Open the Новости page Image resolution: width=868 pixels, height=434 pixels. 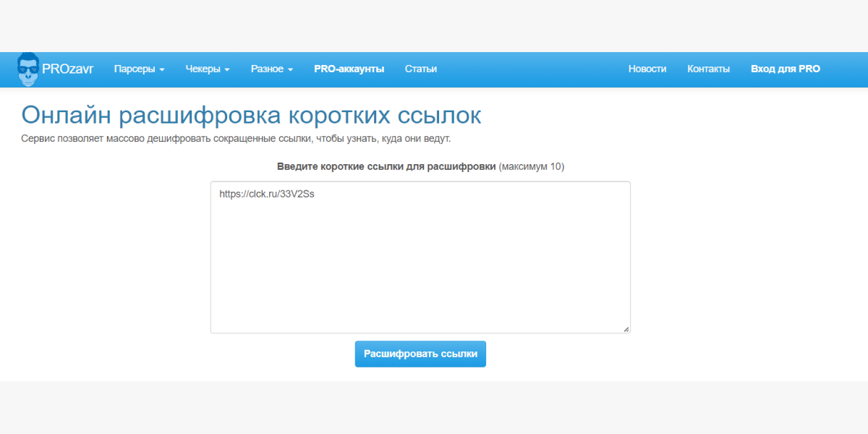pos(647,69)
